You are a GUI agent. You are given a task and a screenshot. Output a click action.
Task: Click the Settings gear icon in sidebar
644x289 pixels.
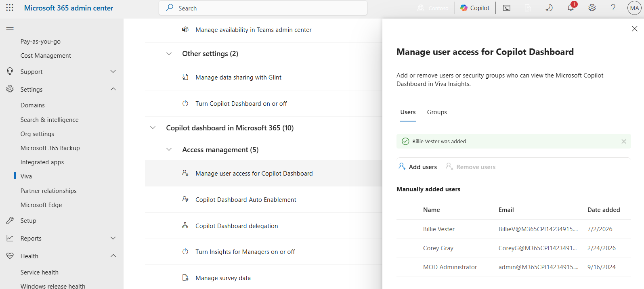[10, 89]
